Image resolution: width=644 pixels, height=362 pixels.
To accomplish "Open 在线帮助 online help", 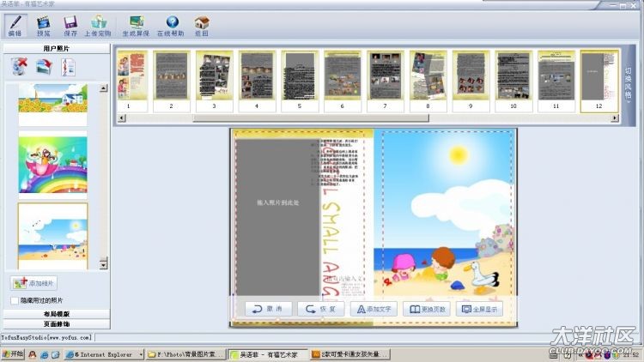I will 171,25.
